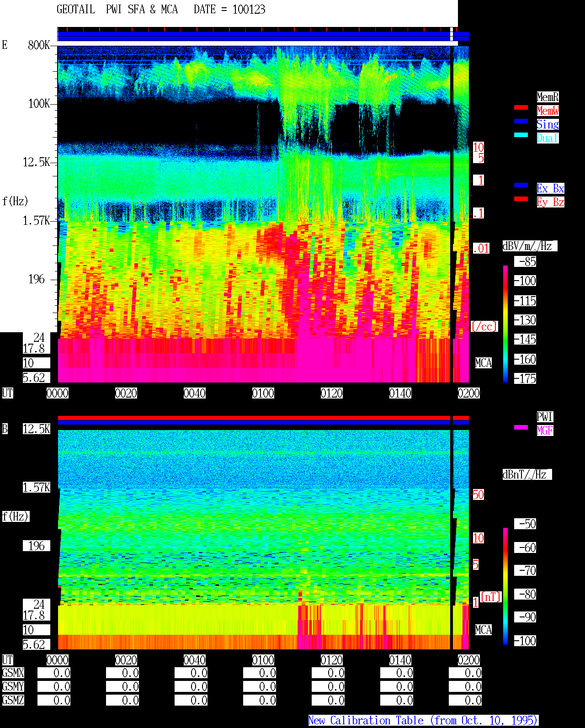Click the GSMY 0.0 value under time 0020

122,686
